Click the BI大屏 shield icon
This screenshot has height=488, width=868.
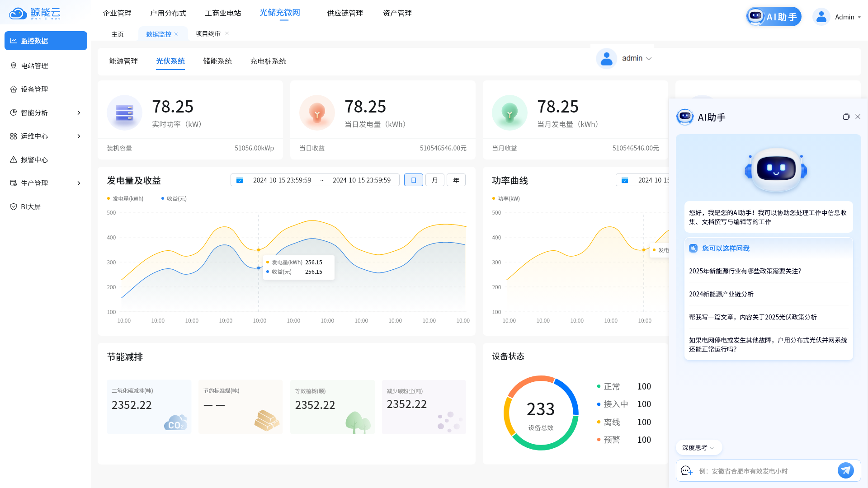14,207
